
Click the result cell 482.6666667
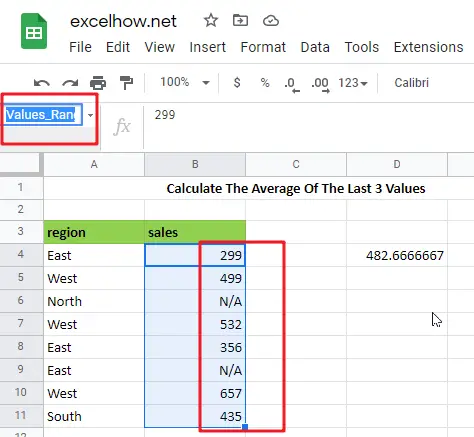pos(397,255)
